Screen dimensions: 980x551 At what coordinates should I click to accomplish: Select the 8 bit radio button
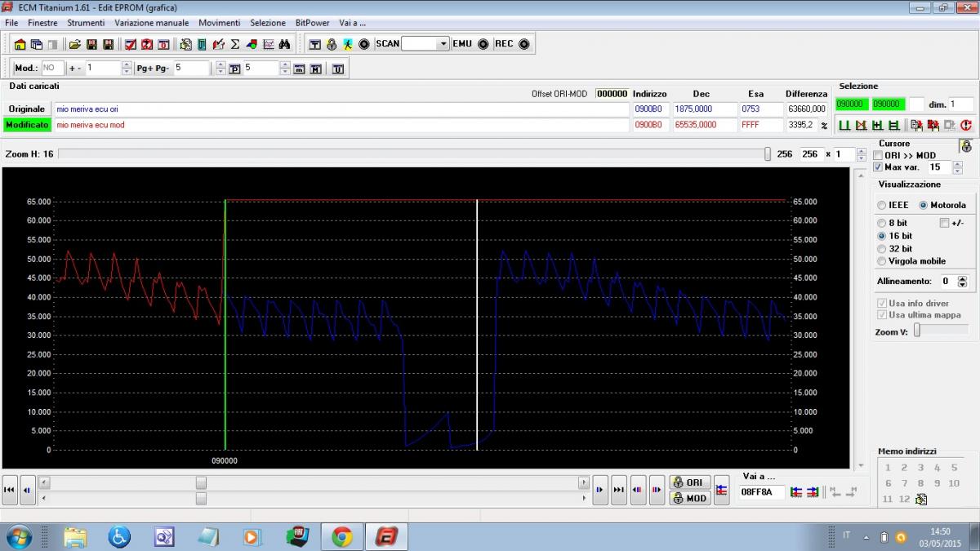[x=881, y=223]
